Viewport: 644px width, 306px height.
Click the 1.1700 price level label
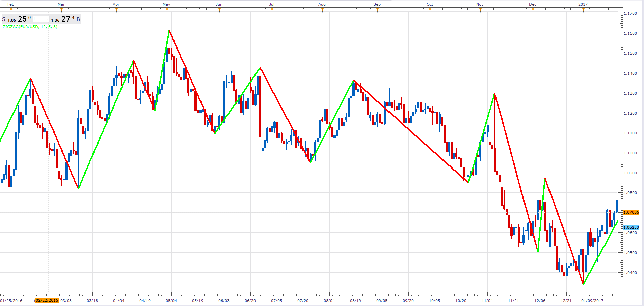point(630,13)
